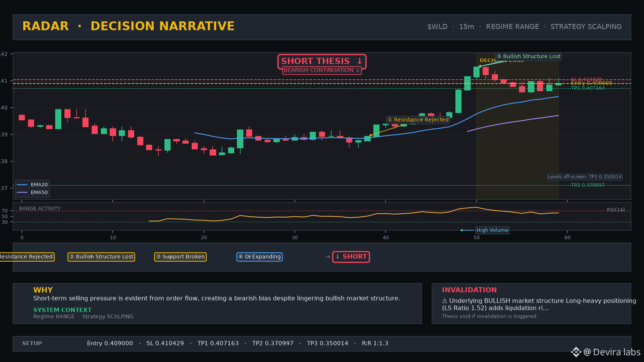This screenshot has width=644, height=362.
Task: Click the x-axis tick labeled 60
Action: (567, 238)
